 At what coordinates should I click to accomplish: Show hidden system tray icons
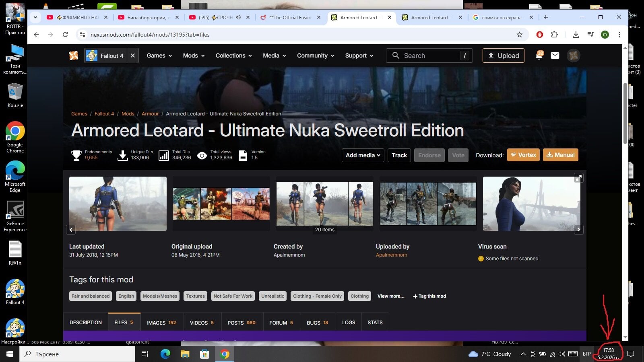point(523,354)
